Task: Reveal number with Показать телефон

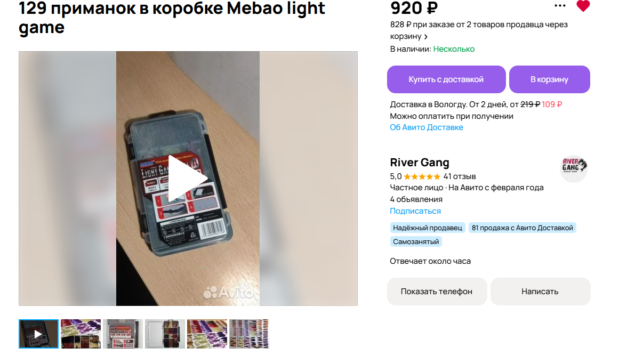Action: (x=437, y=292)
